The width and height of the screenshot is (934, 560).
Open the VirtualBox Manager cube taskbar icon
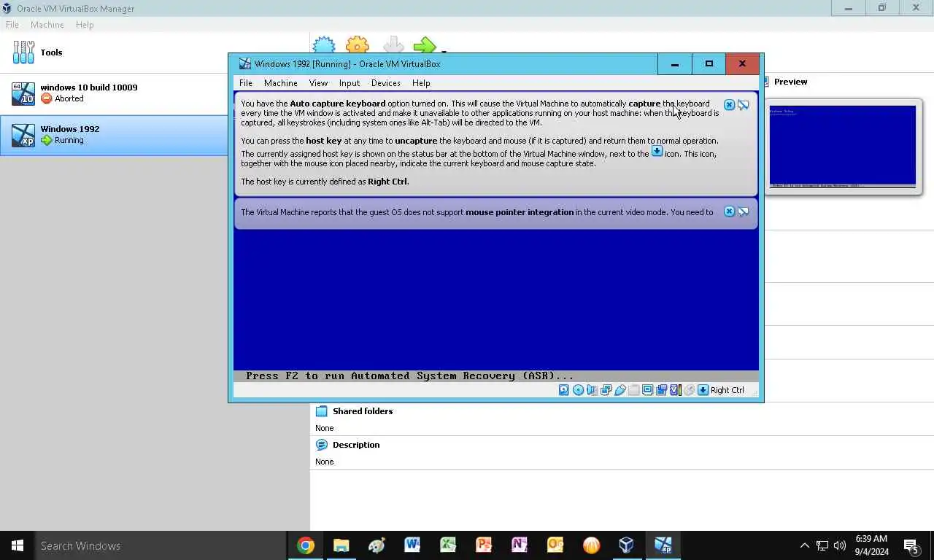(x=626, y=545)
